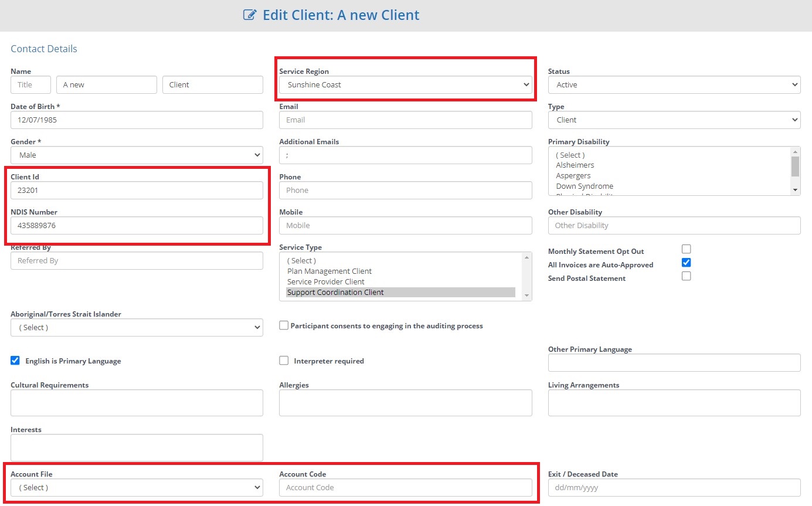
Task: Enable the Send Postal Statement option
Action: (686, 276)
